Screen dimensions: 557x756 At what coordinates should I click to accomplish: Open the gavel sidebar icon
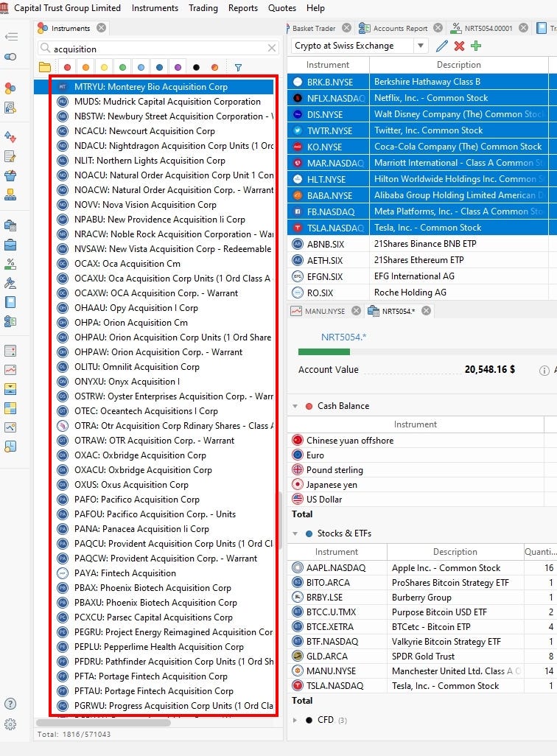click(x=10, y=283)
